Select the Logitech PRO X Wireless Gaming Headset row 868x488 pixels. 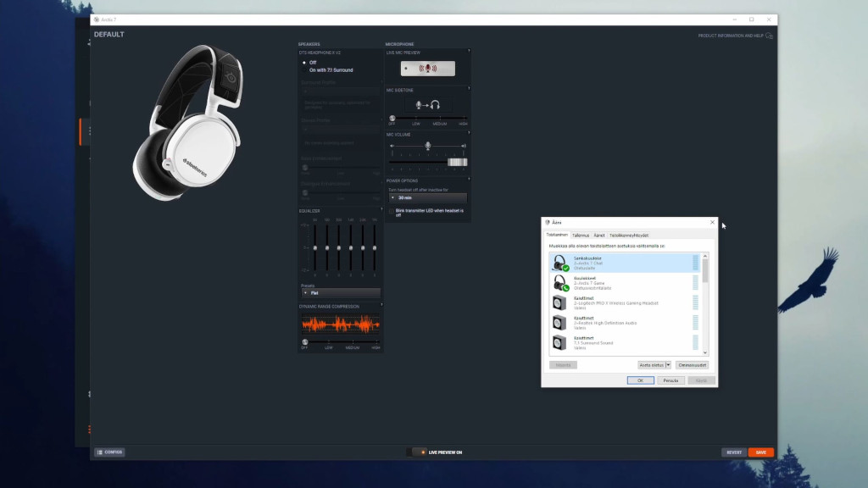(625, 302)
